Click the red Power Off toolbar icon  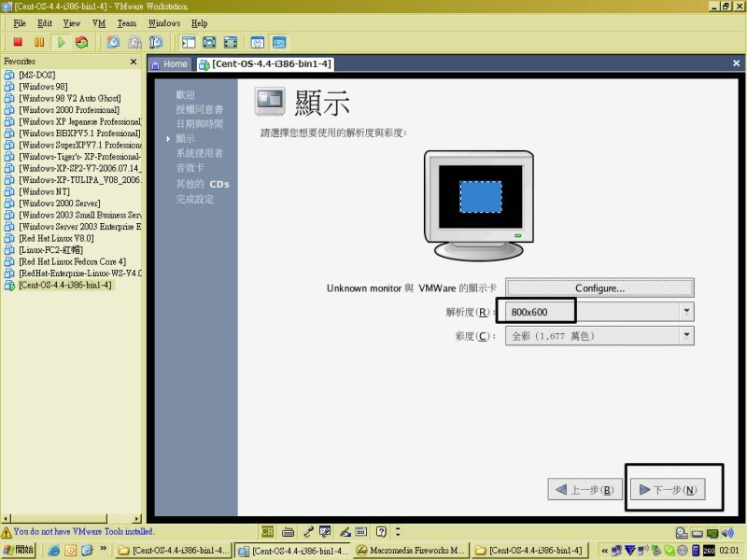(x=18, y=42)
